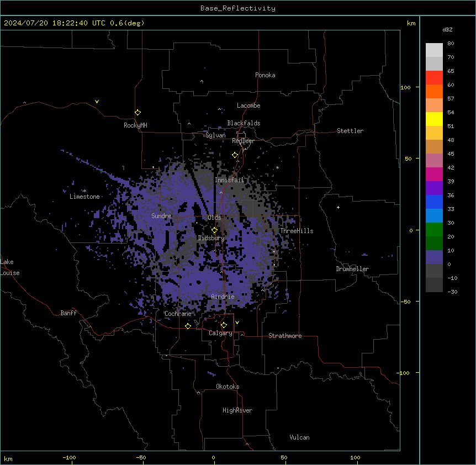Image resolution: width=476 pixels, height=465 pixels.
Task: Select the asterisk marker above Limestone label
Action: click(84, 191)
